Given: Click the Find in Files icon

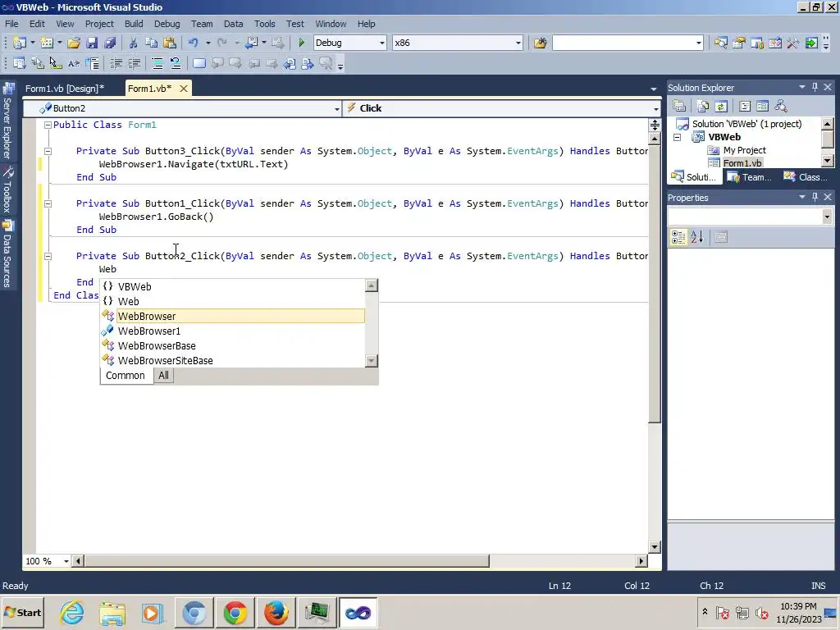Looking at the screenshot, I should click(540, 43).
